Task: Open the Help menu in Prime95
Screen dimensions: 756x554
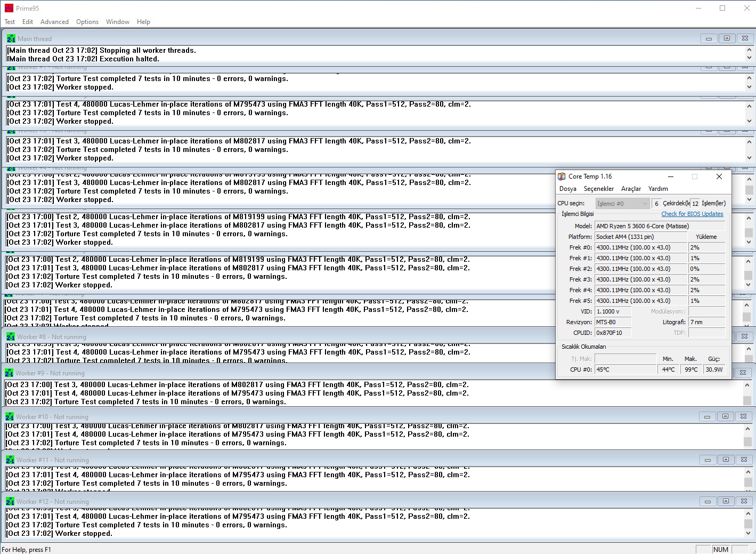Action: 143,22
